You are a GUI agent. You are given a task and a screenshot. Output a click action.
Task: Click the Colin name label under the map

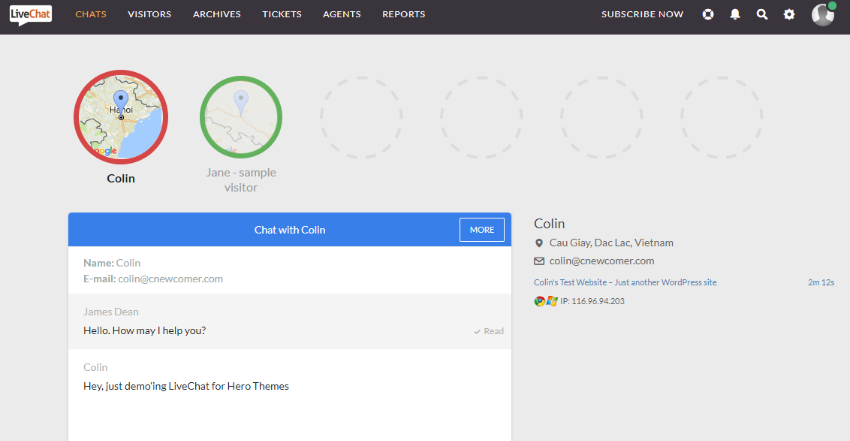(x=121, y=178)
